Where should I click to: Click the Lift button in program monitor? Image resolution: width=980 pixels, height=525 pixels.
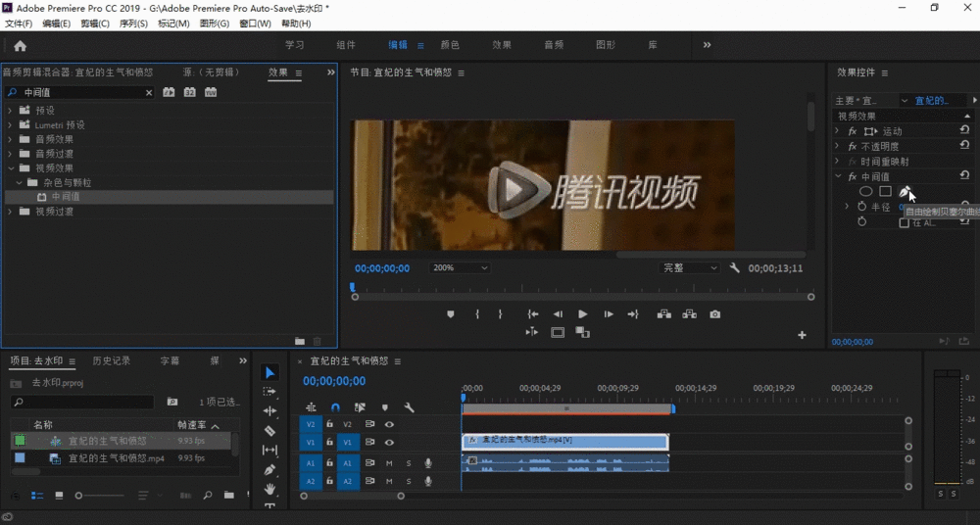pyautogui.click(x=664, y=314)
